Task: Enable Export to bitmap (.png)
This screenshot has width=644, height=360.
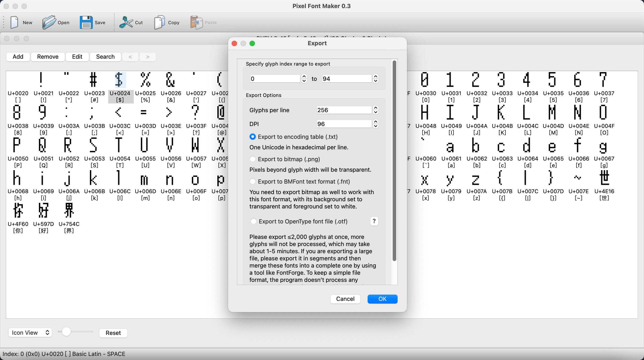Action: click(x=252, y=159)
